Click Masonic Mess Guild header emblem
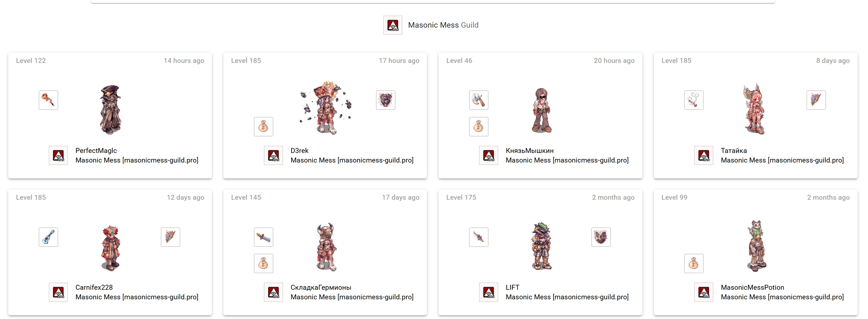 393,25
